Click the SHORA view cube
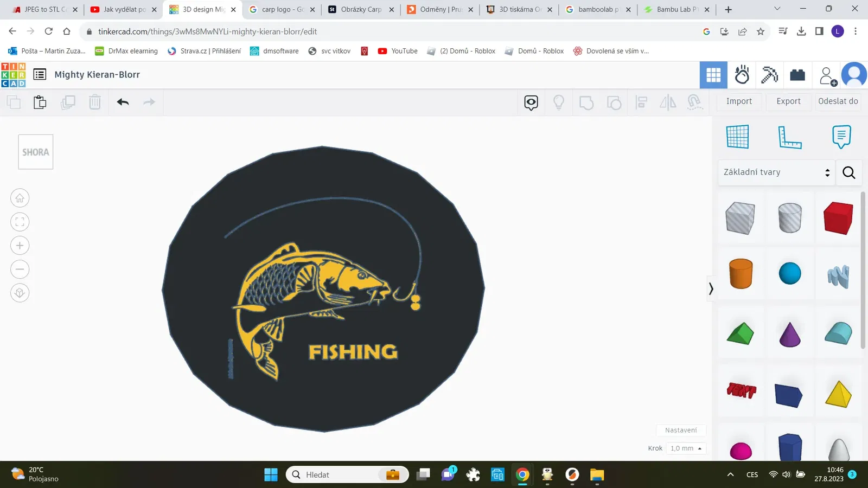The width and height of the screenshot is (868, 488). (36, 152)
